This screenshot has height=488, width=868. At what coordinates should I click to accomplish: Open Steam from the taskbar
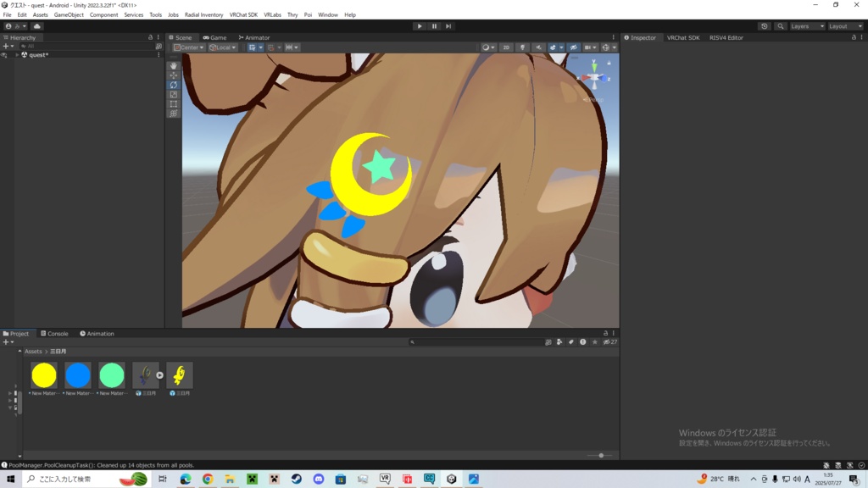pyautogui.click(x=296, y=480)
